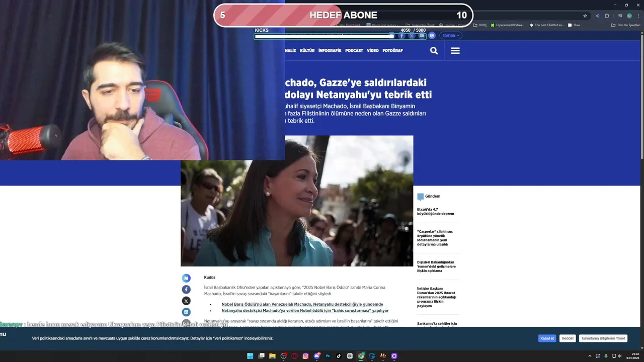
Task: Click Tanımlama Bilgilerini Yönet button
Action: 603,338
